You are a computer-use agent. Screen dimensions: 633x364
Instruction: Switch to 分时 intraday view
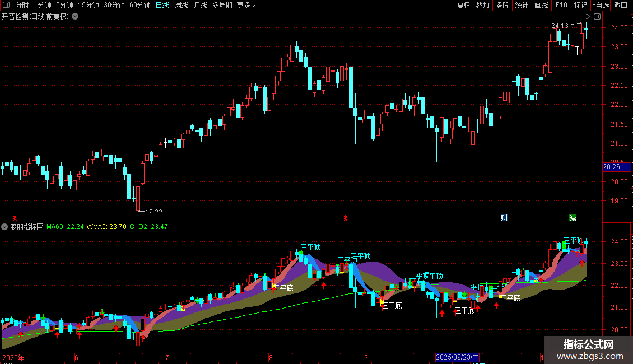click(22, 5)
